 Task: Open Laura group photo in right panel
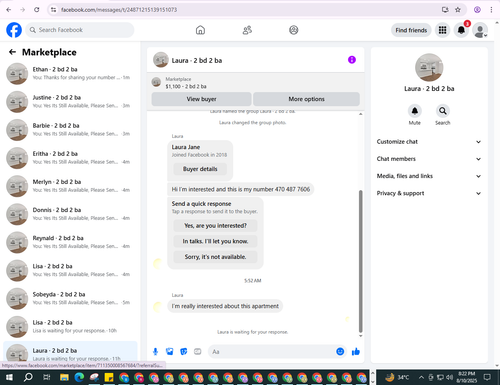pyautogui.click(x=429, y=67)
